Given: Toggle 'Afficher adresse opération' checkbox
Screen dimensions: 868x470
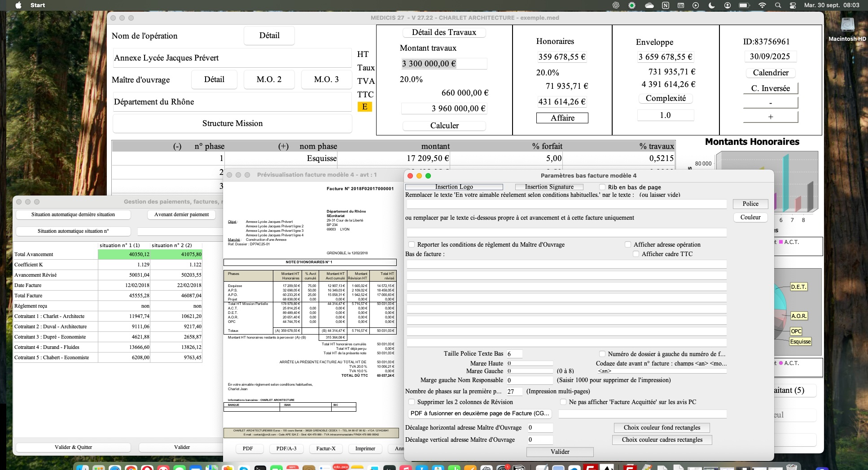Looking at the screenshot, I should [628, 244].
